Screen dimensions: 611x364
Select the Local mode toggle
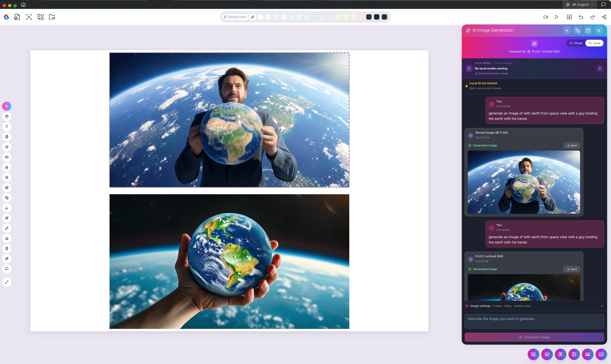pos(594,43)
